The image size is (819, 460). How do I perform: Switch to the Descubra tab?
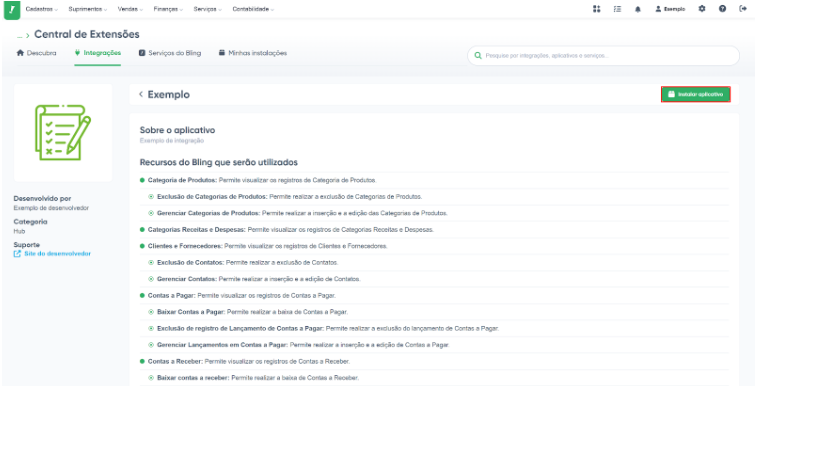[37, 53]
